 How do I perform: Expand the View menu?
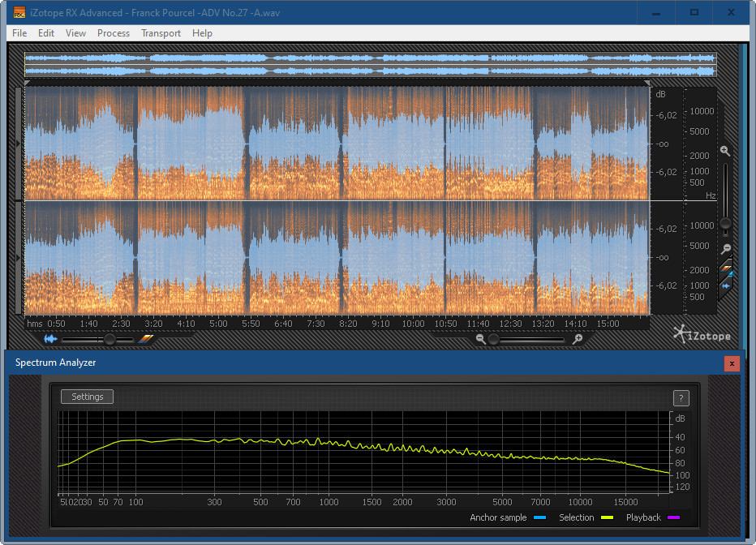(75, 33)
